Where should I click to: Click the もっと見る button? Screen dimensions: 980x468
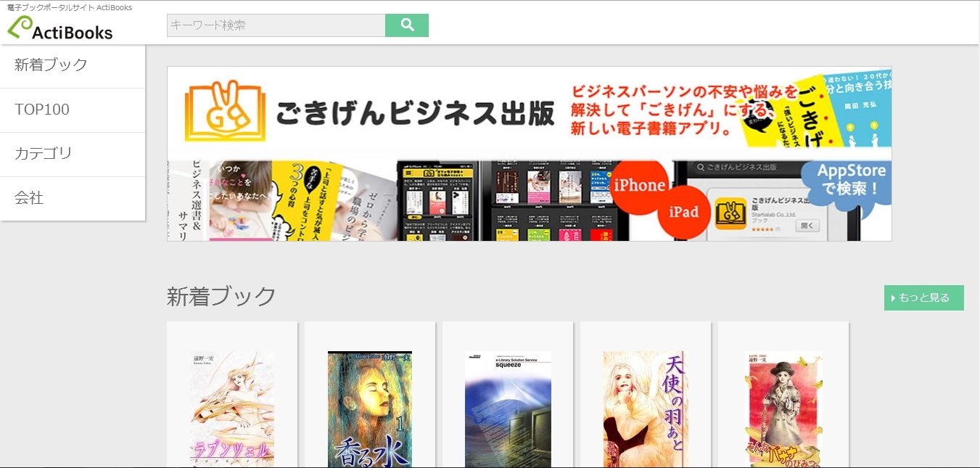click(923, 297)
